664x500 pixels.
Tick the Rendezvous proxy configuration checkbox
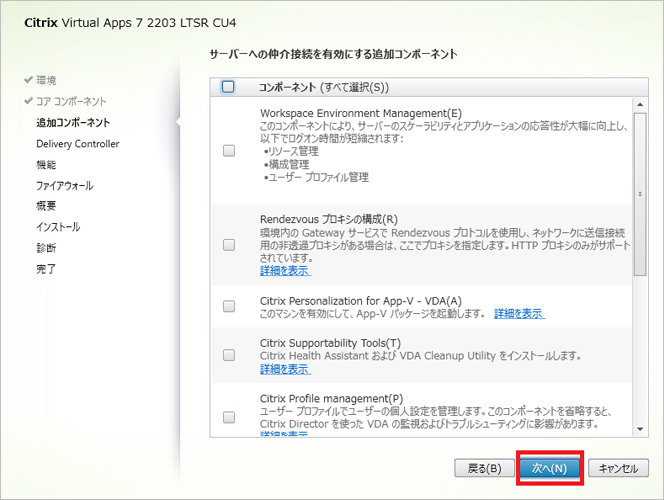click(x=229, y=245)
